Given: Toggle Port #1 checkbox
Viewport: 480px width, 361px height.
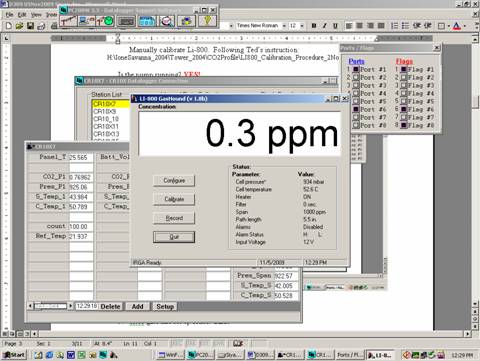Looking at the screenshot, I should point(356,69).
